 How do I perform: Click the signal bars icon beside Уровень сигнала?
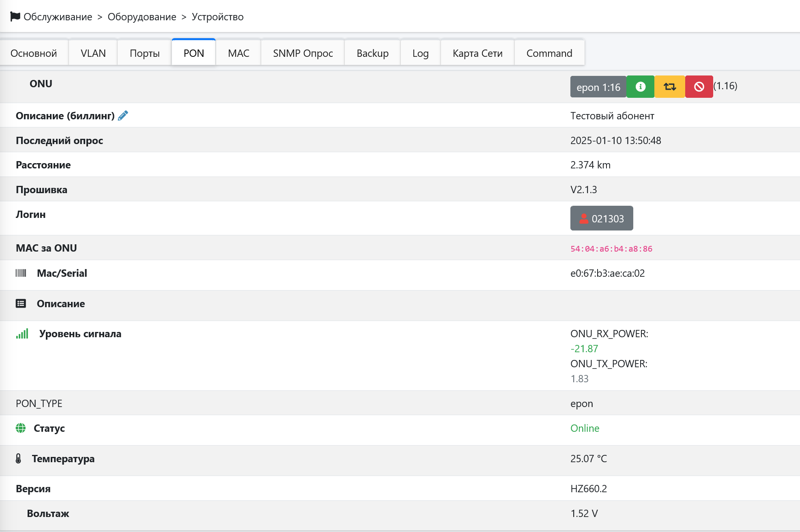click(22, 334)
